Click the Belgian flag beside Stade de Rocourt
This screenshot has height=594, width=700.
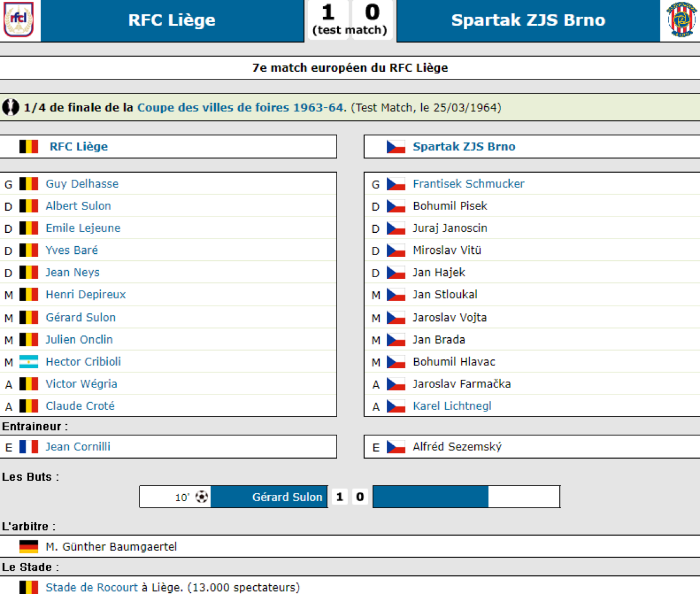click(29, 587)
